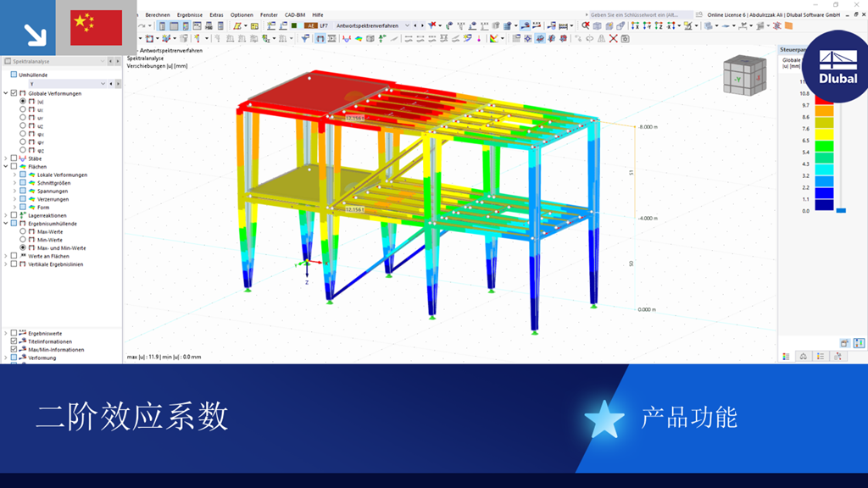Click the red color swatch in legend
This screenshot has width=868, height=488.
(x=824, y=100)
